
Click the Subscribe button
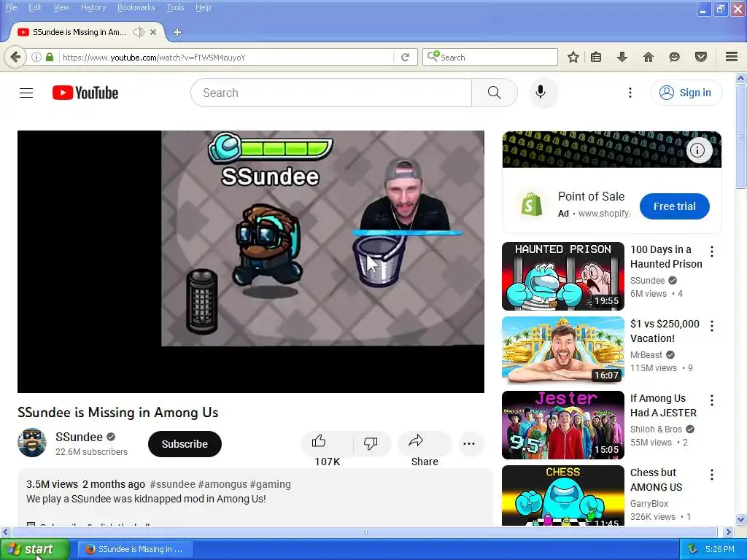click(185, 444)
